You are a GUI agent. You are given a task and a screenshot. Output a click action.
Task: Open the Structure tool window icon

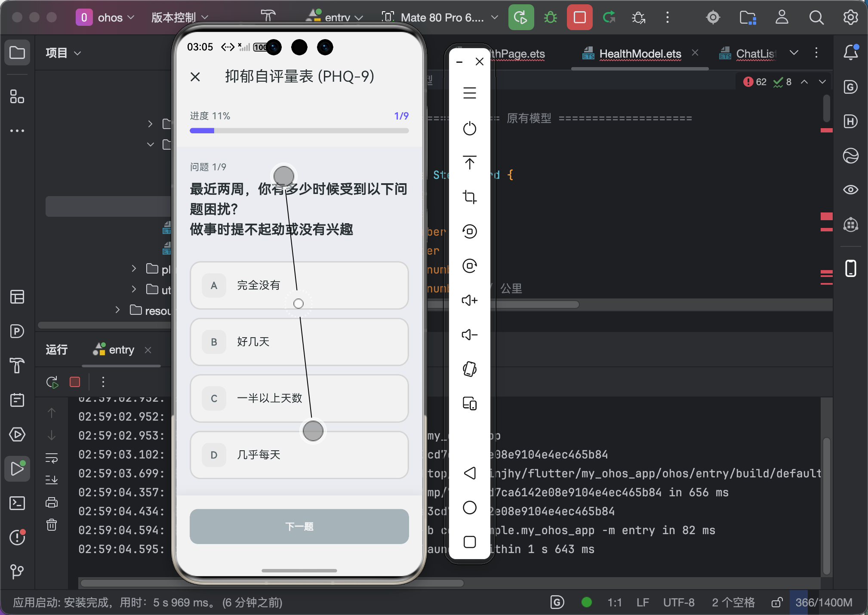[x=17, y=96]
